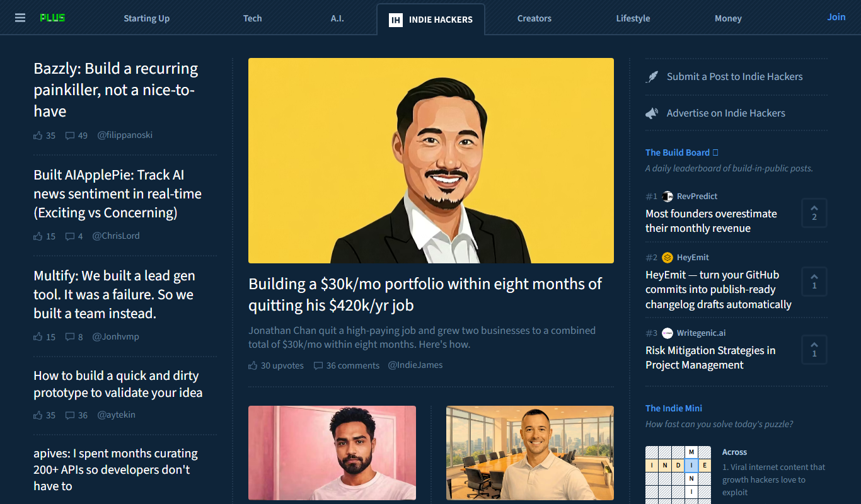Screen dimensions: 861x504
Task: Click the RevPredict avatar icon
Action: tap(667, 197)
